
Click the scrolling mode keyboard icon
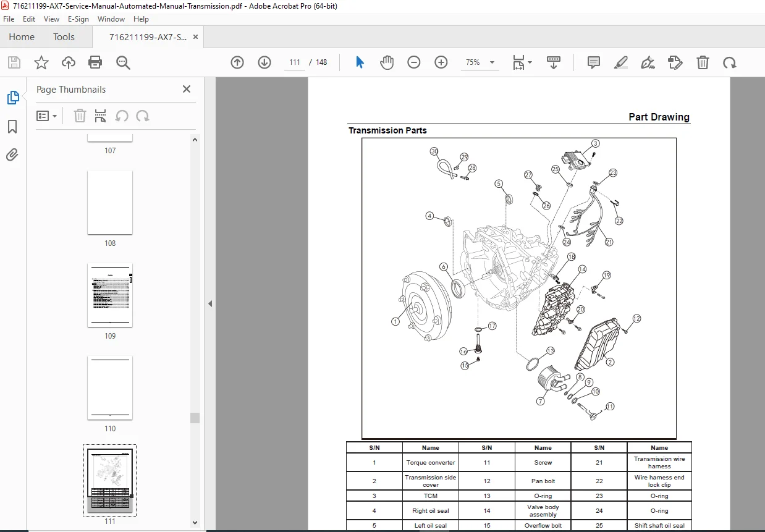coord(553,62)
